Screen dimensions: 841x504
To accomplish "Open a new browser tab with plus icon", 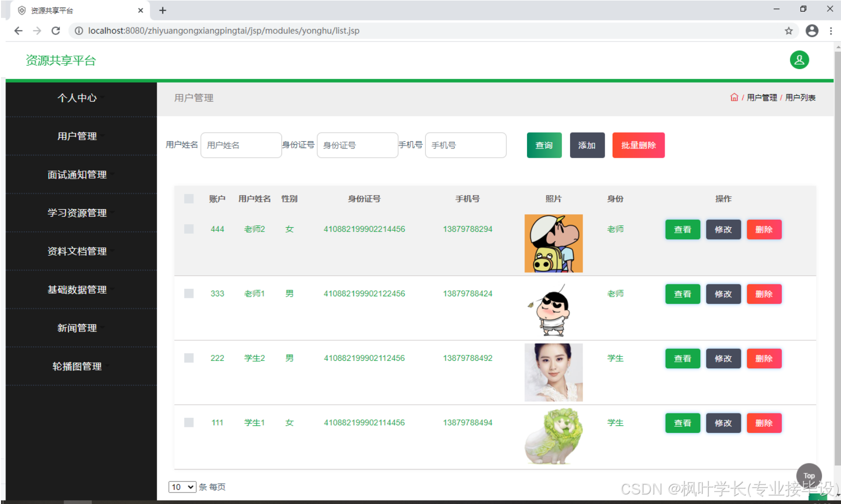I will (163, 10).
